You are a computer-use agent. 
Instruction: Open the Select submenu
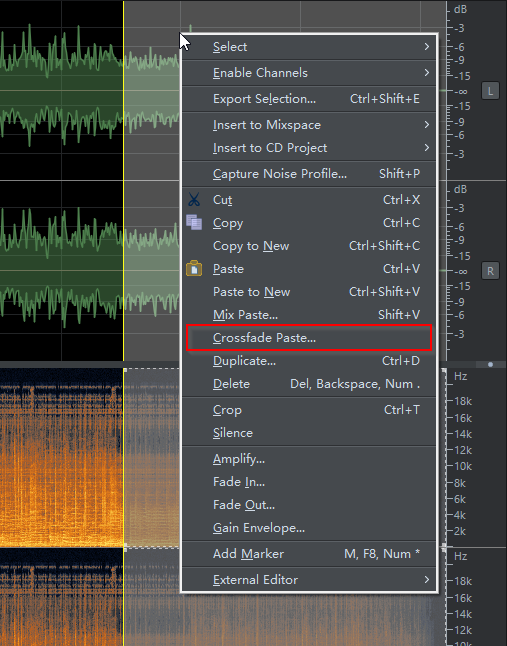[309, 47]
